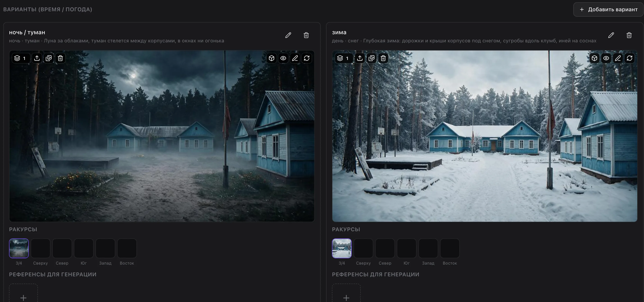Select 3/4 view thumbnail in зима
Screen dimensions: 644x302
342,248
